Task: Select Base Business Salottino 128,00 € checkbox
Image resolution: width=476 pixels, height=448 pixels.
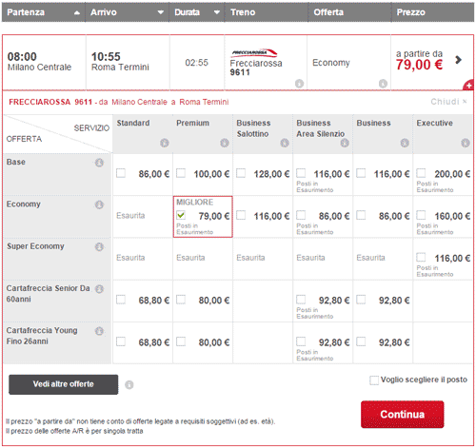Action: [x=241, y=173]
